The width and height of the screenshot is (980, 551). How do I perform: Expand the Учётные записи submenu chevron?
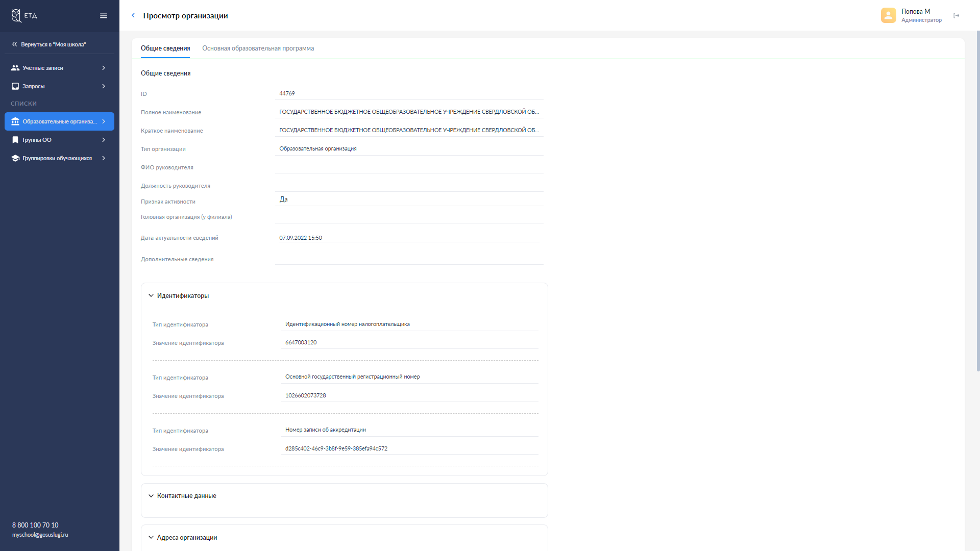click(x=104, y=68)
